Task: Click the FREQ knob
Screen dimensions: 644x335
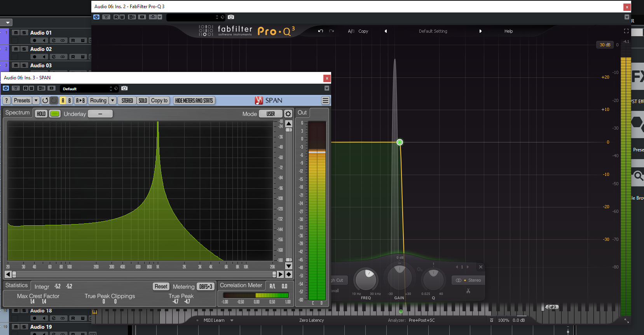Action: point(366,279)
